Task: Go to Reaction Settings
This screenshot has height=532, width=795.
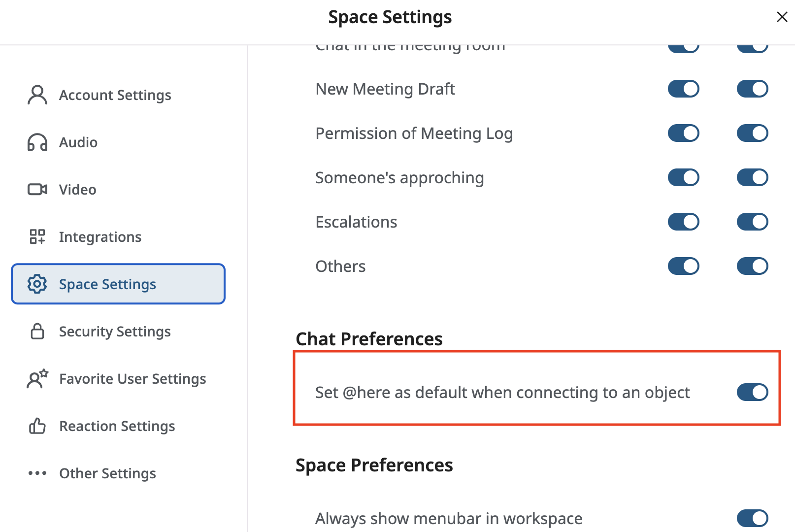Action: pos(117,426)
